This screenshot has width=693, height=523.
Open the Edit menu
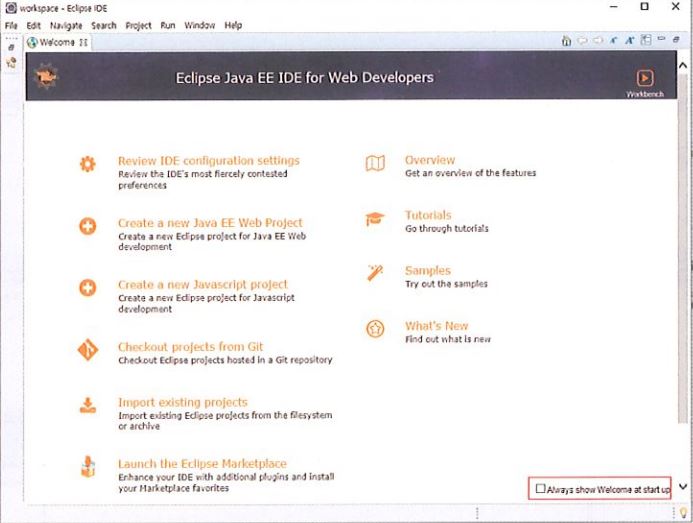(34, 26)
